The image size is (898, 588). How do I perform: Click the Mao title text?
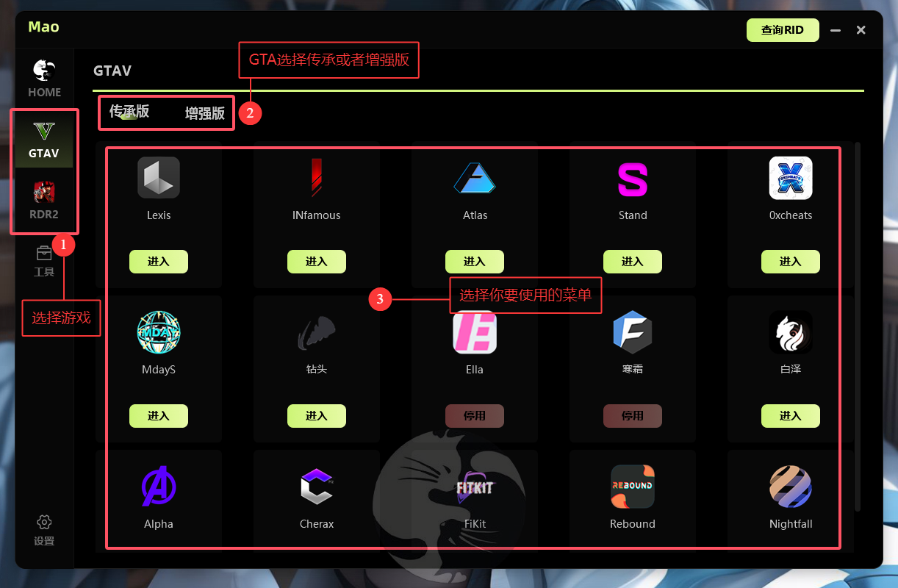click(43, 27)
